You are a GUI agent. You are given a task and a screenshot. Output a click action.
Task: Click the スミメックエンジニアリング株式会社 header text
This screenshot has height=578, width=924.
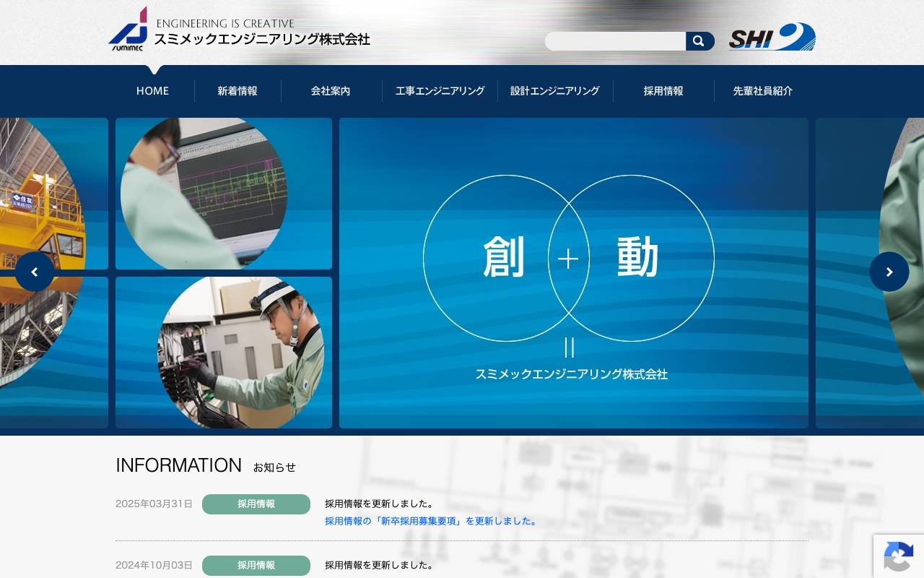click(x=262, y=40)
